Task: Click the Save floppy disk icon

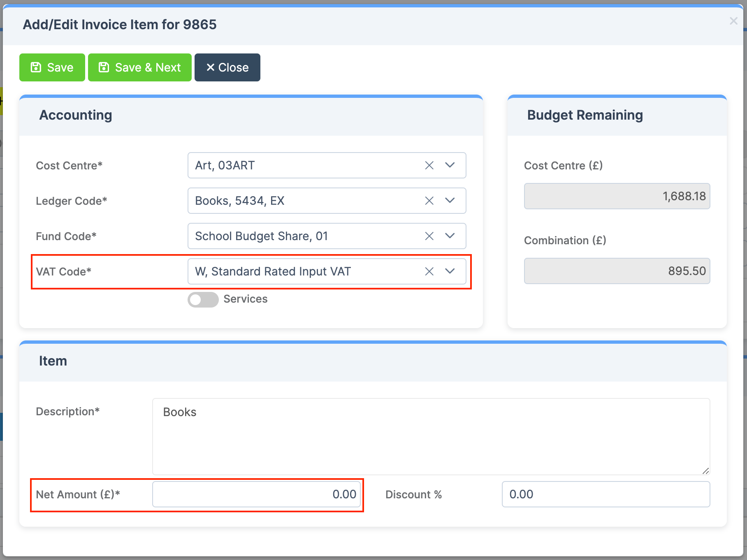Action: pyautogui.click(x=36, y=67)
